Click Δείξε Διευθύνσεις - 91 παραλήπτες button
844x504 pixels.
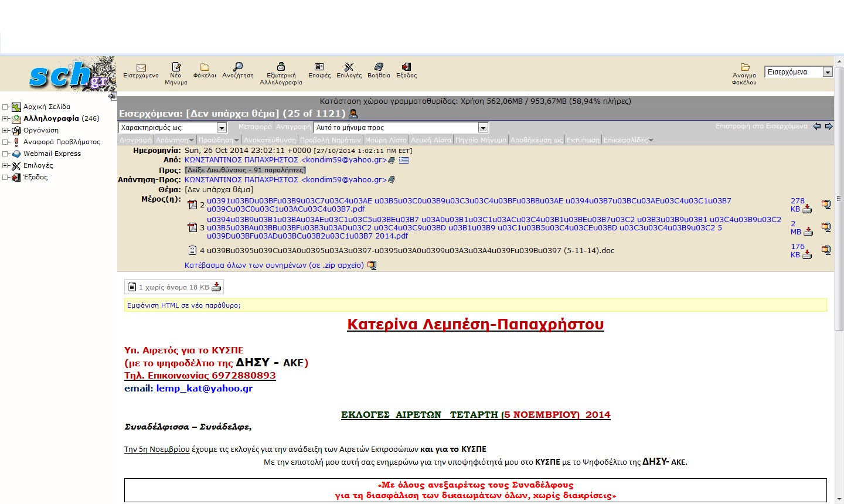coord(245,170)
